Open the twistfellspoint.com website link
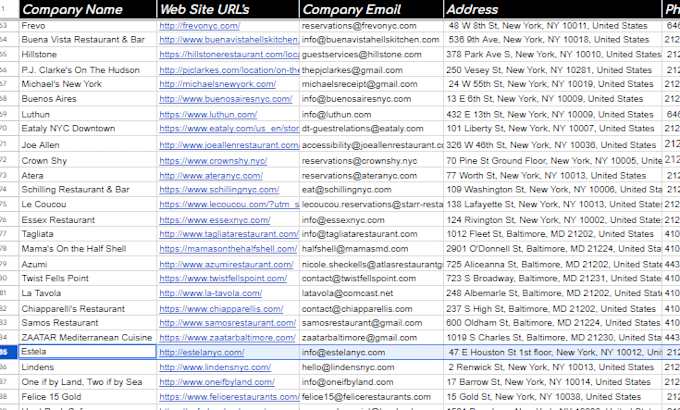Image resolution: width=680 pixels, height=410 pixels. [223, 279]
